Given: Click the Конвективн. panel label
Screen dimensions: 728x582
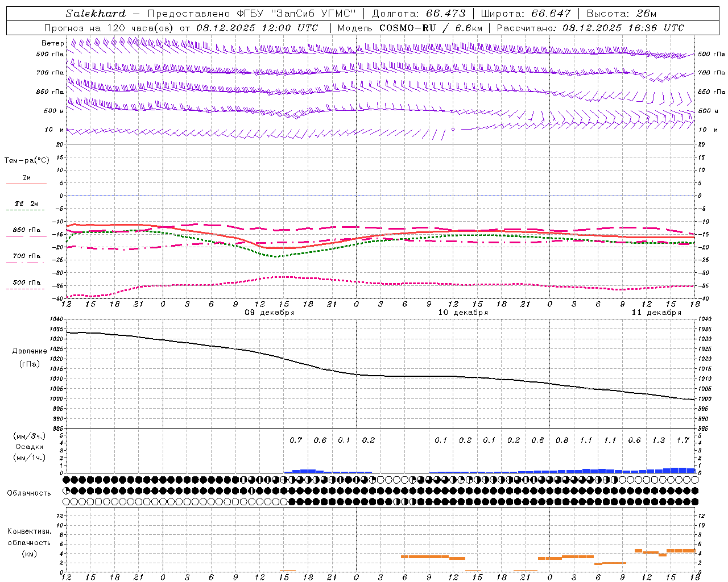Looking at the screenshot, I should tap(29, 531).
